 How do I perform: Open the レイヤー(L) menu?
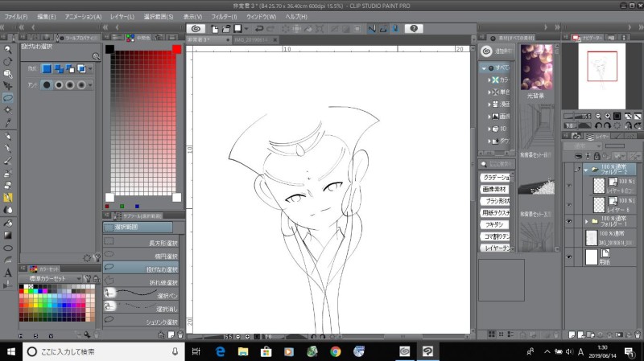[122, 17]
